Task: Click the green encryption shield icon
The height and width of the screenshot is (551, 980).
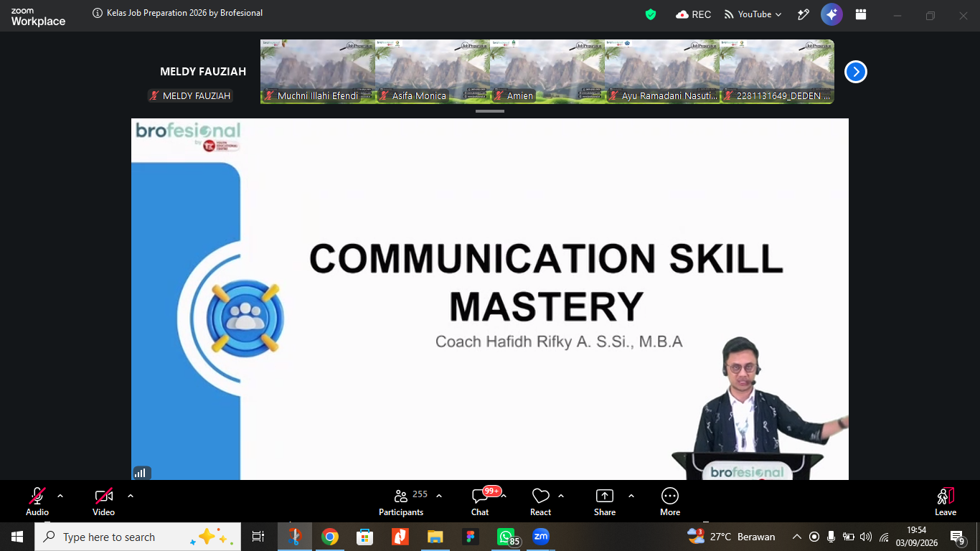Action: coord(651,14)
